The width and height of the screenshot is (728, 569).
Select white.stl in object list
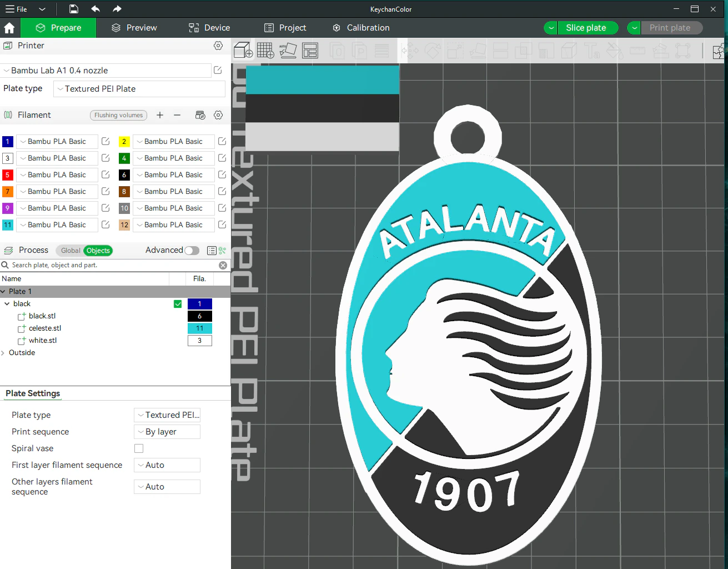point(43,341)
